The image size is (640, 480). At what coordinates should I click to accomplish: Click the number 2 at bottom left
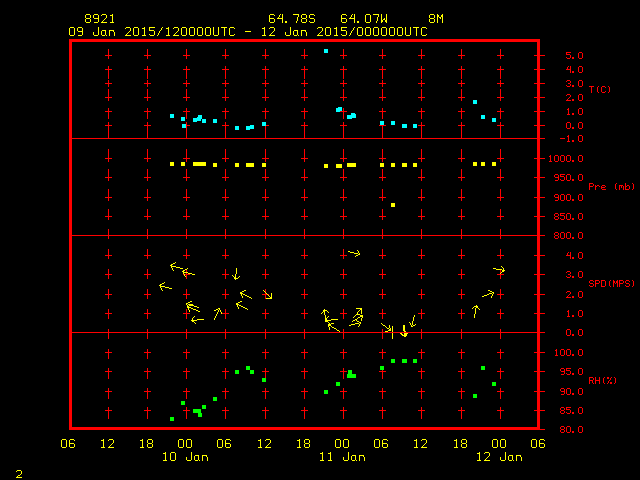18,471
